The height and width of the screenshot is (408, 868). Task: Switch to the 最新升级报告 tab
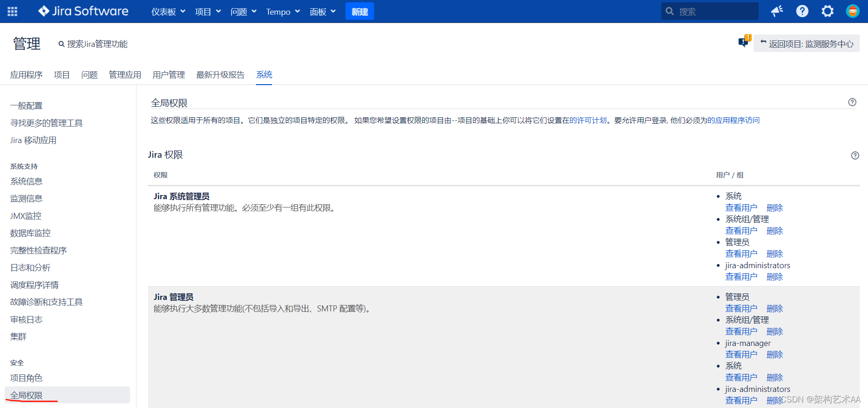pyautogui.click(x=221, y=75)
